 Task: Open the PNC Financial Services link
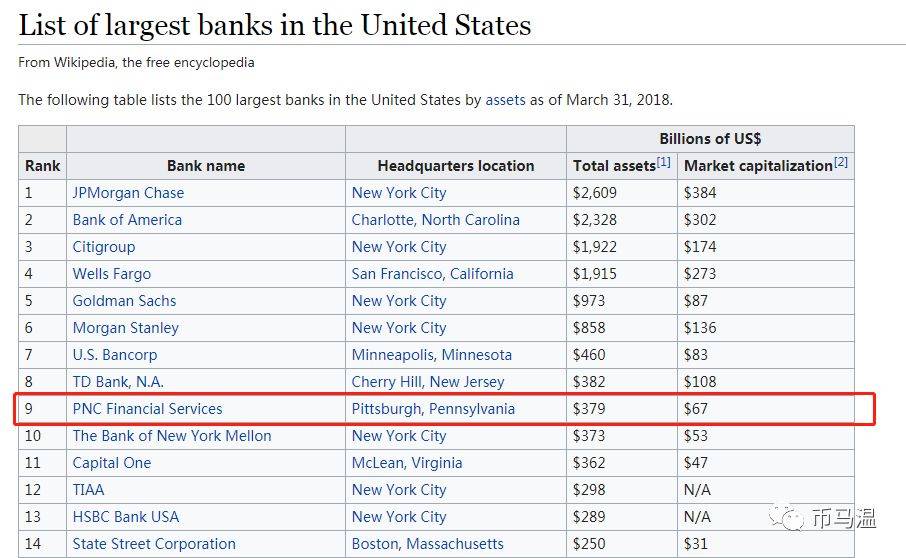point(147,409)
